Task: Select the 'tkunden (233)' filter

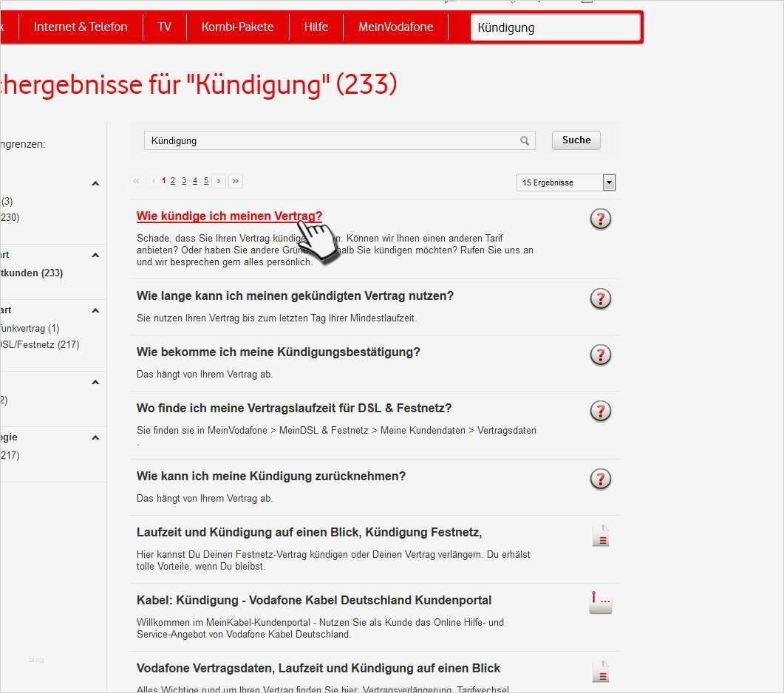Action: pos(32,273)
